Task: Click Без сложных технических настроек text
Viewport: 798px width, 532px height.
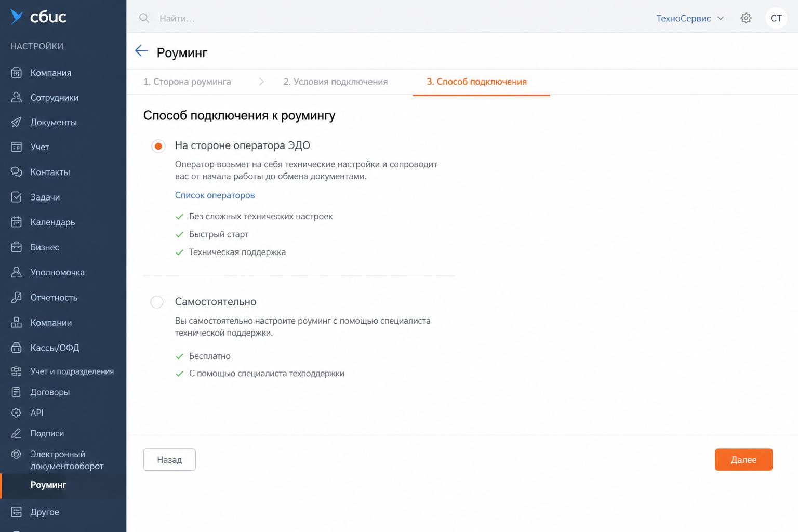Action: point(261,216)
